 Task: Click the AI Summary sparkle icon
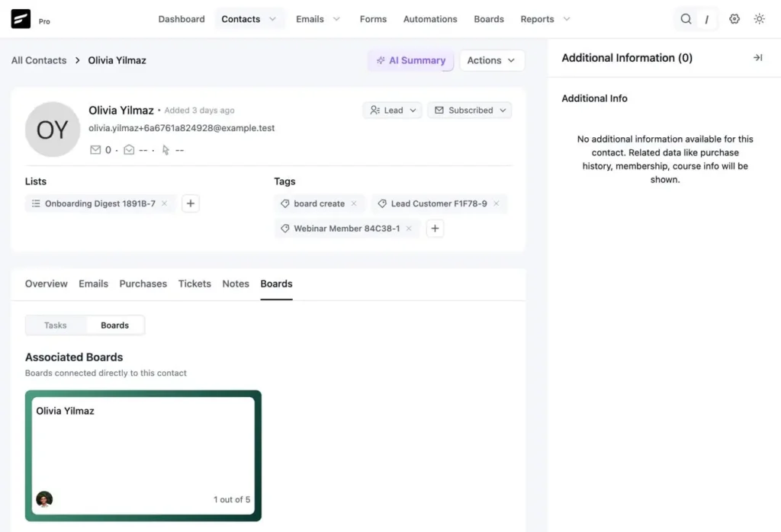(381, 60)
